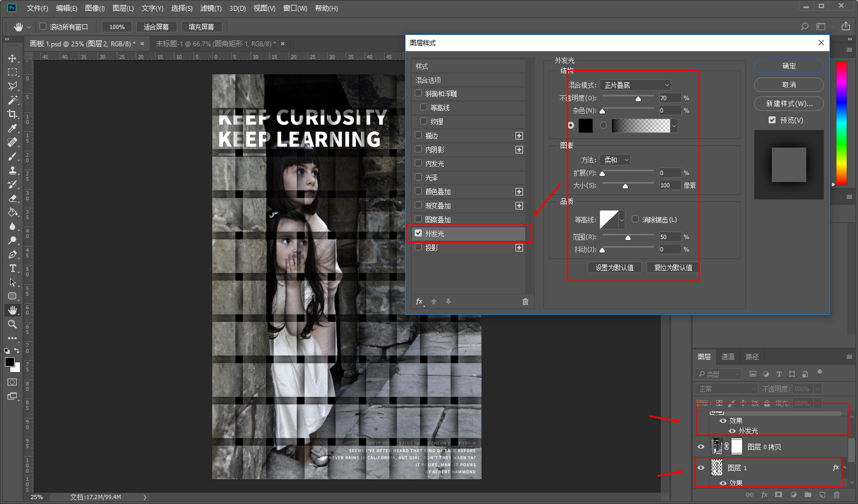Toggle the 预览 (Preview) checkbox
Viewport: 858px width, 504px height.
(772, 120)
